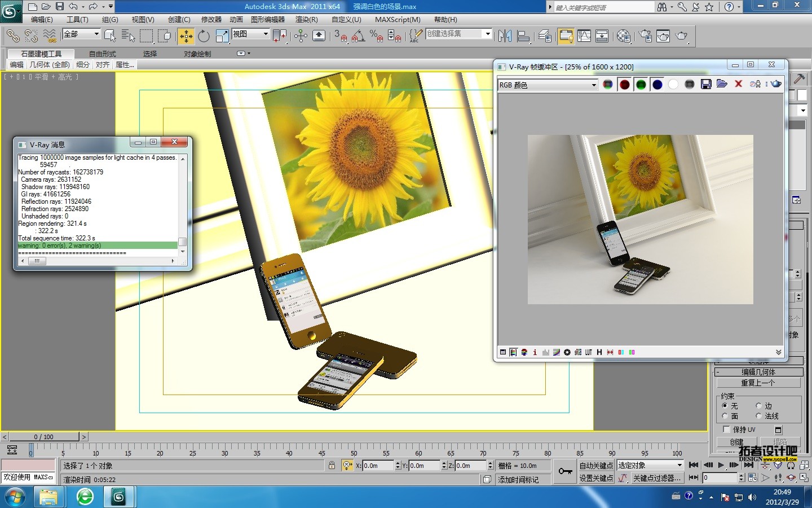Click the 0 / 100 time slider
The height and width of the screenshot is (508, 812).
[43, 436]
